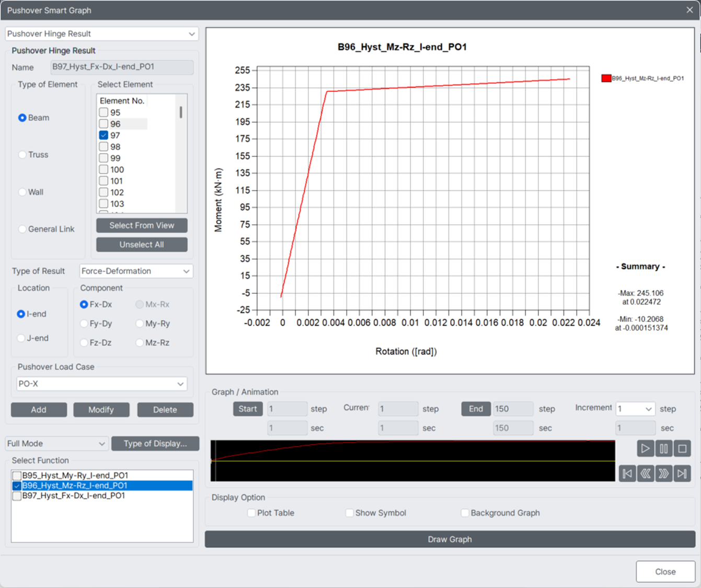Image resolution: width=701 pixels, height=588 pixels.
Task: Enable the Plot Table option
Action: click(x=251, y=513)
